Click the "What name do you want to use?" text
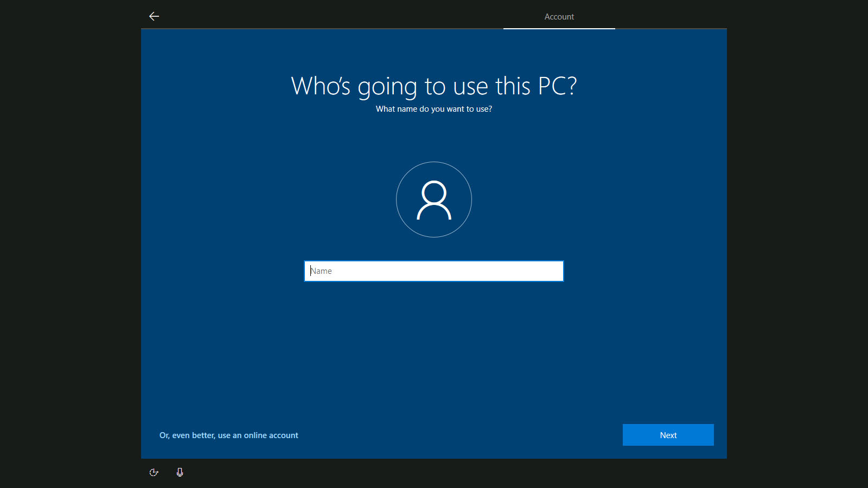The width and height of the screenshot is (868, 488). click(434, 109)
